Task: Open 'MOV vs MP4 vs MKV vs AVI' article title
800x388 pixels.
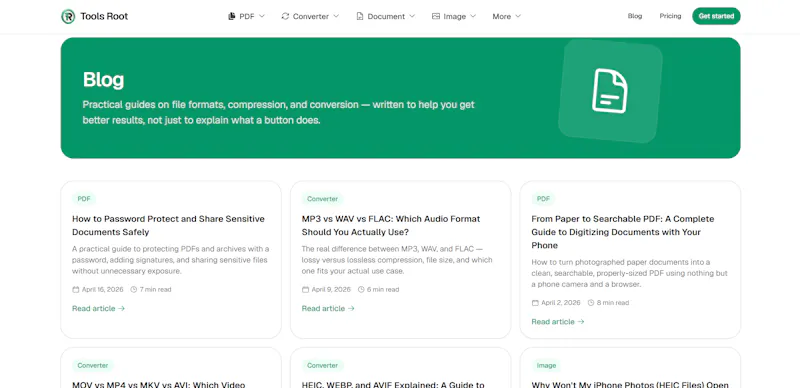Action: (159, 384)
